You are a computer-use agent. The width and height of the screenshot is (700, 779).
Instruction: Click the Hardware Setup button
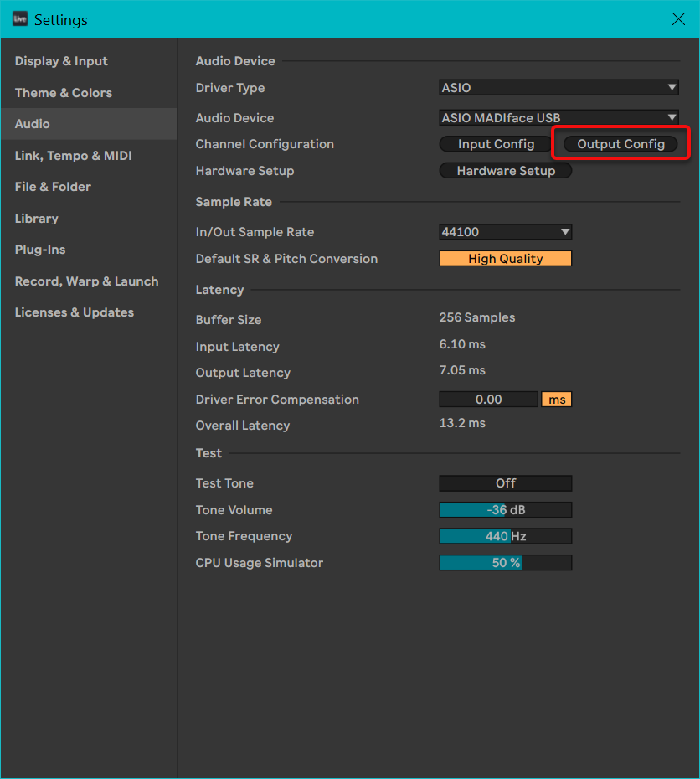tap(506, 171)
